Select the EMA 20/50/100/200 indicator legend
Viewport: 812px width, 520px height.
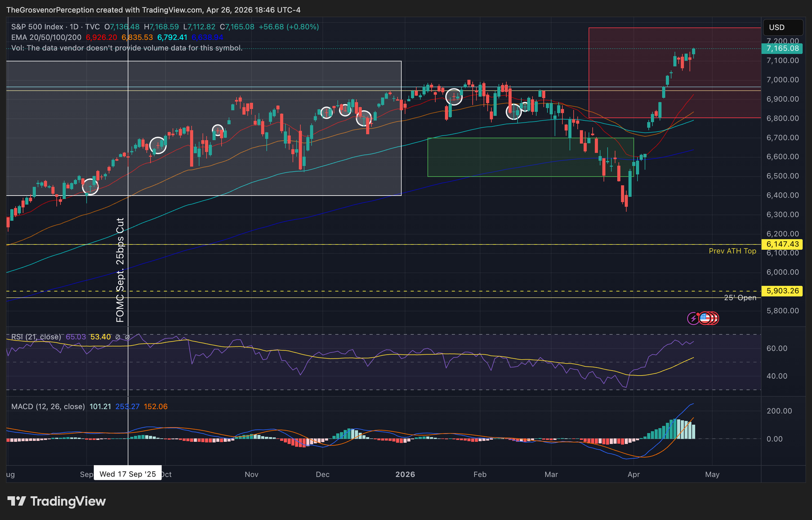[x=45, y=37]
